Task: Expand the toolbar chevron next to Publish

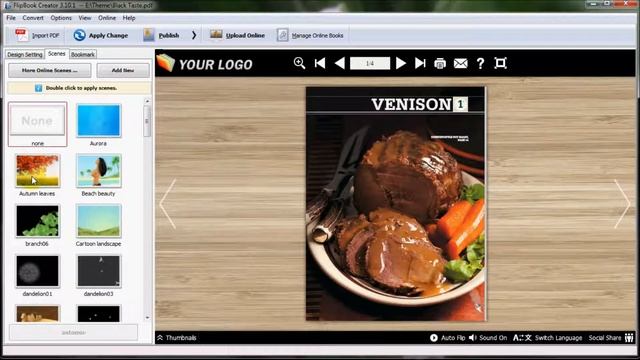Action: 194,36
